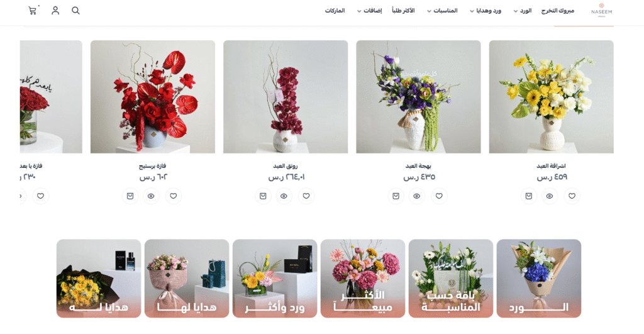
Task: Open the هدايا لها category banner
Action: (x=187, y=279)
